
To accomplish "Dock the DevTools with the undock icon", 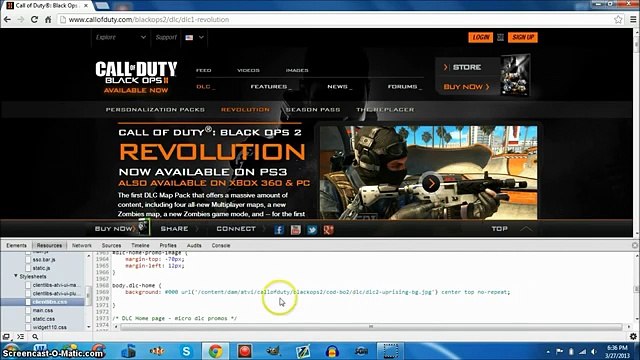I will [x=6, y=337].
